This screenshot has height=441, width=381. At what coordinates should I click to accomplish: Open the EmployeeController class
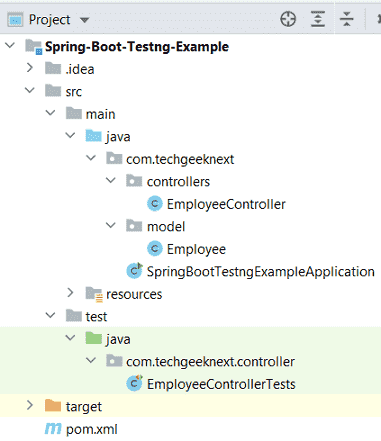tap(226, 204)
